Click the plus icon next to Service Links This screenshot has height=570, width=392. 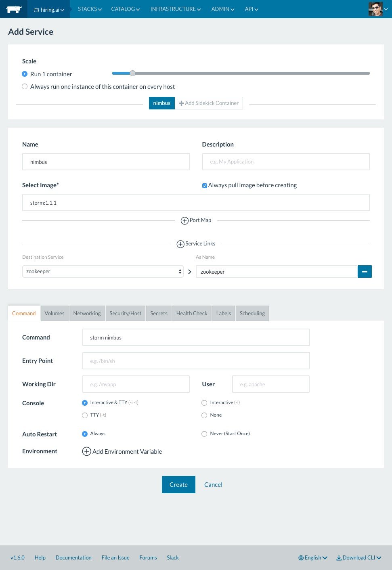pyautogui.click(x=180, y=244)
